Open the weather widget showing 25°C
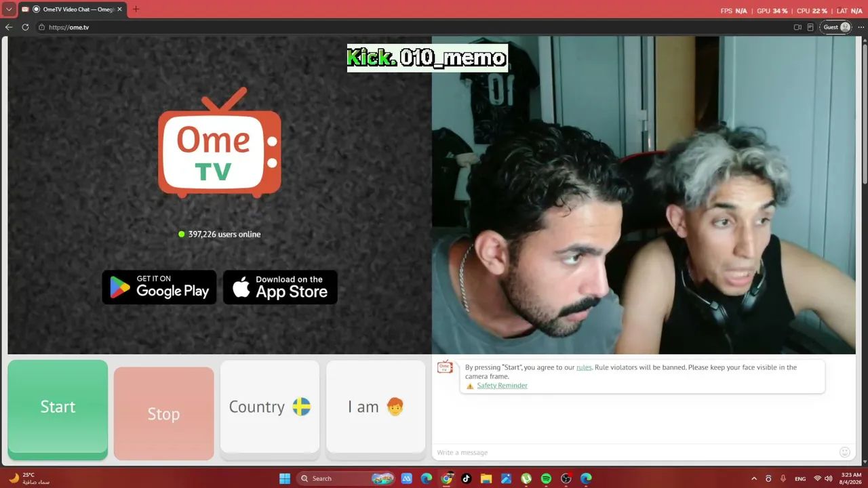This screenshot has width=868, height=488. (28, 479)
